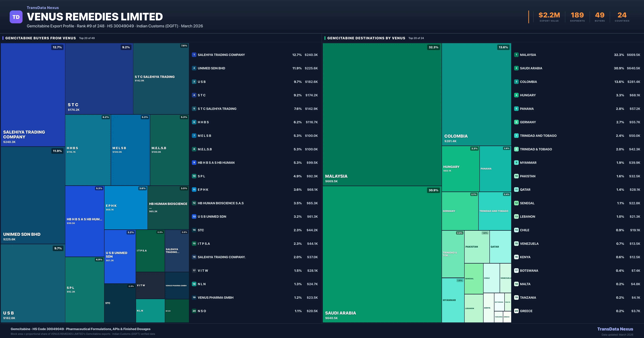Click the purple TD logo icon
Screen dimensions: 644x338
click(16, 17)
